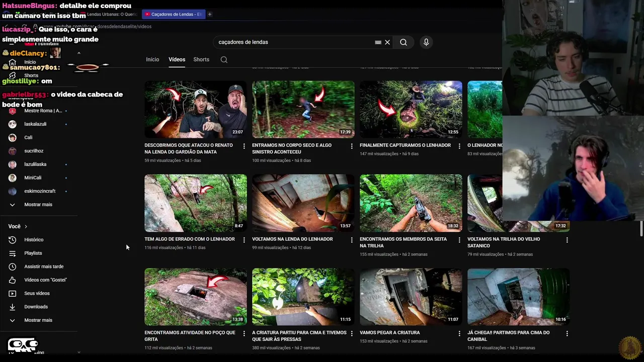Viewport: 644px width, 362px height.
Task: Play the 13:38 POÇO QUE GRITA thumbnail
Action: pos(196,297)
